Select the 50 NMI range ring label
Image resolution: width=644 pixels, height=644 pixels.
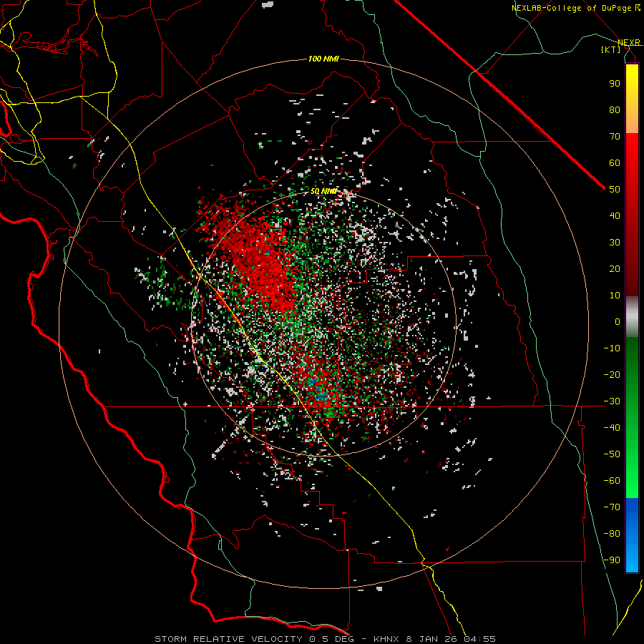pyautogui.click(x=323, y=191)
